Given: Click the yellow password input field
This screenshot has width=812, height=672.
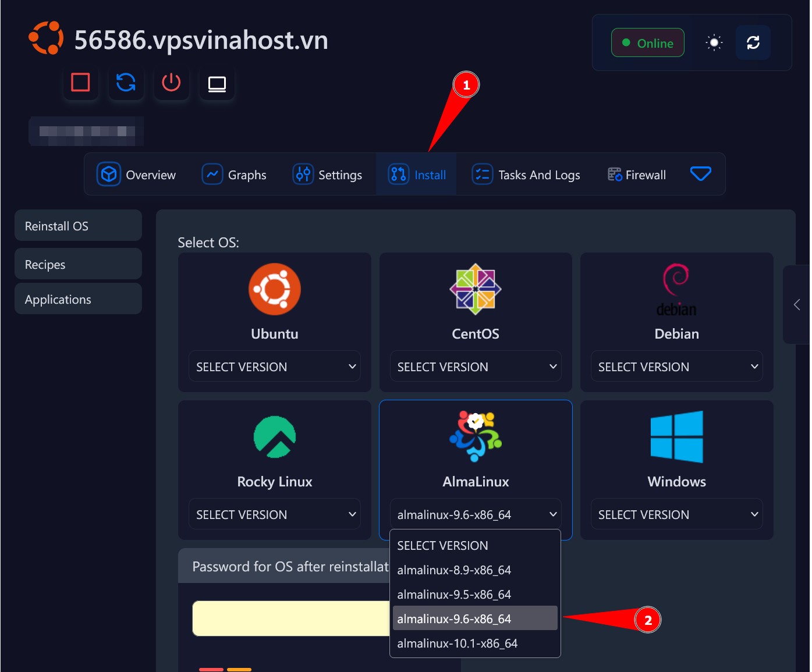Looking at the screenshot, I should tap(291, 618).
